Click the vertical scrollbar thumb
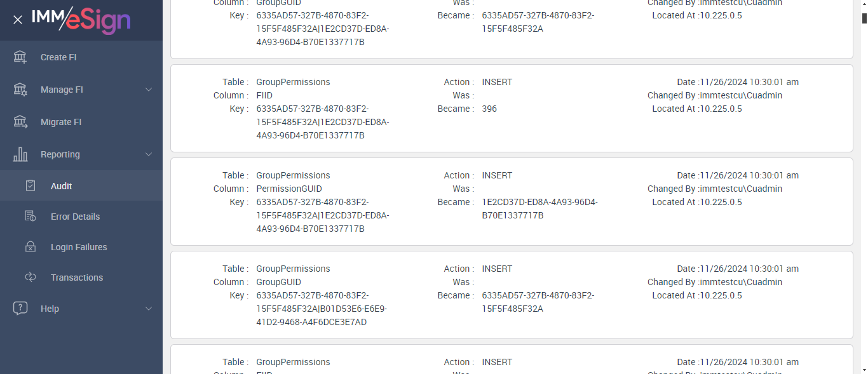 click(864, 18)
